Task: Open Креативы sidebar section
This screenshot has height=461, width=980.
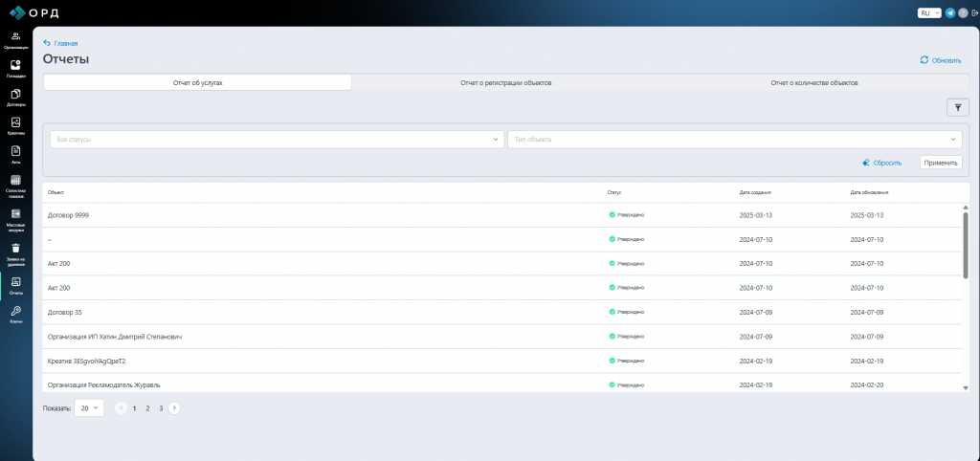Action: click(16, 126)
